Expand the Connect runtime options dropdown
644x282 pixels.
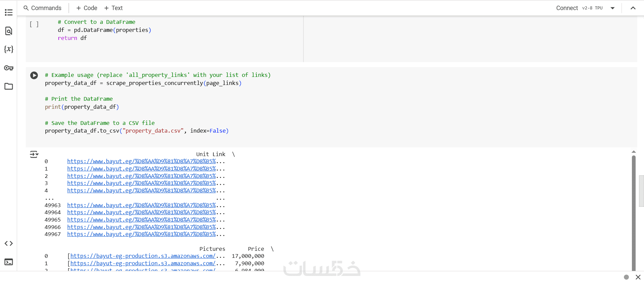click(x=612, y=8)
